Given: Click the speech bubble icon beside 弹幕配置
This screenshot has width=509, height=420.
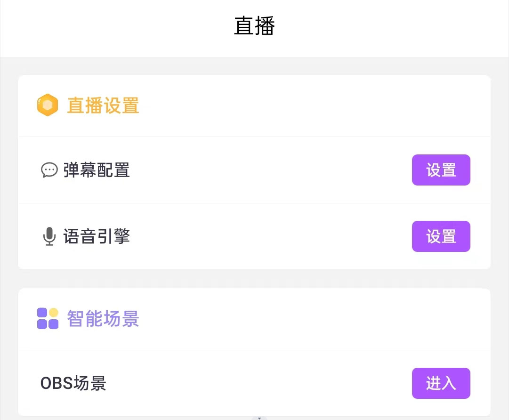Looking at the screenshot, I should click(49, 170).
